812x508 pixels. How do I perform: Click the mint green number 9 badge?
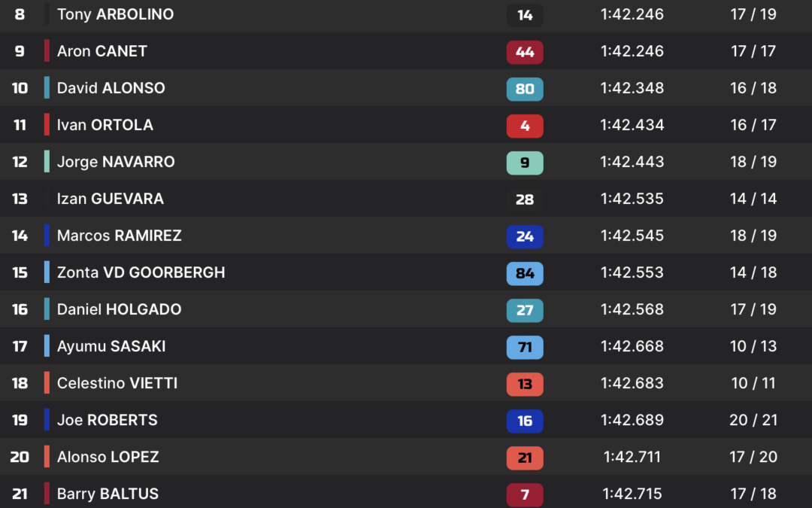coord(525,163)
